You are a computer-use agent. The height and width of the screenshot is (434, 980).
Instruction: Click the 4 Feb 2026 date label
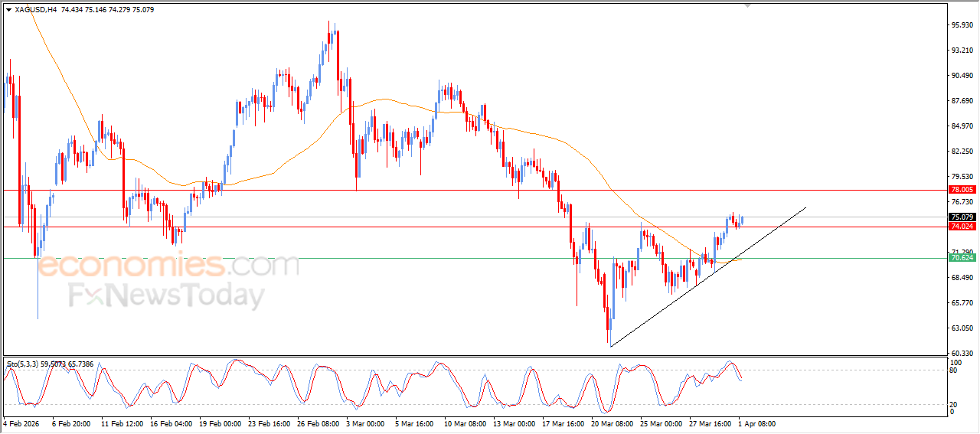click(x=22, y=423)
